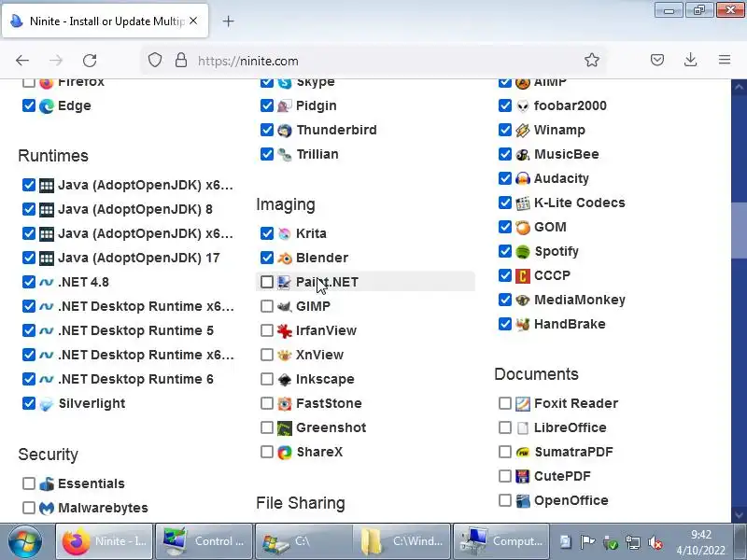The image size is (747, 560).
Task: Open the Windows Start menu
Action: click(25, 541)
